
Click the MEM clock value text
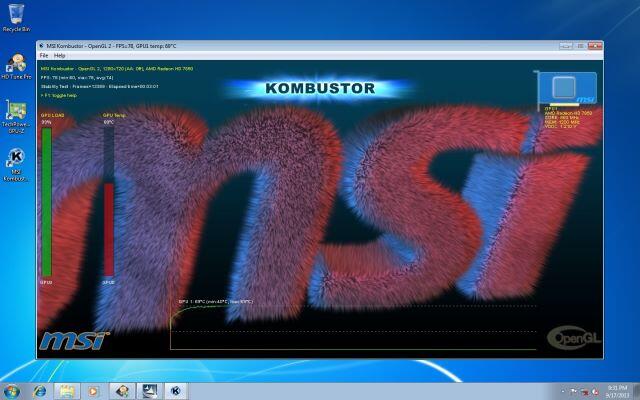(562, 122)
